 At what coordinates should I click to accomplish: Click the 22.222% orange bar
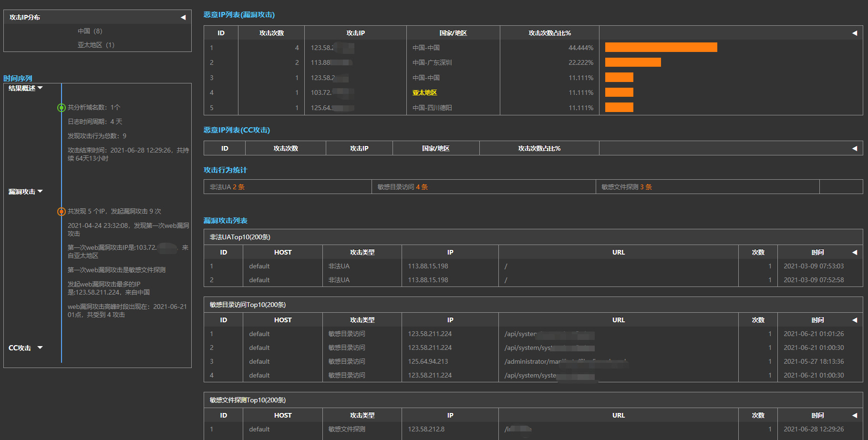coord(633,62)
